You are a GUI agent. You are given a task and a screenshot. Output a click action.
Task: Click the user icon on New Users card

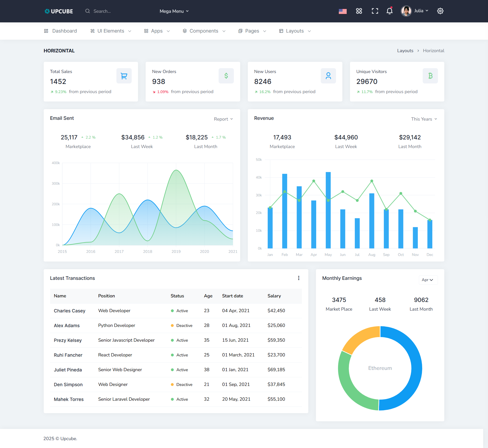point(328,76)
